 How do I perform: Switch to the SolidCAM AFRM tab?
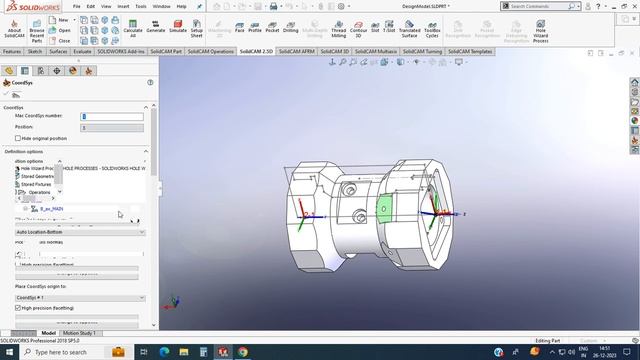(297, 51)
